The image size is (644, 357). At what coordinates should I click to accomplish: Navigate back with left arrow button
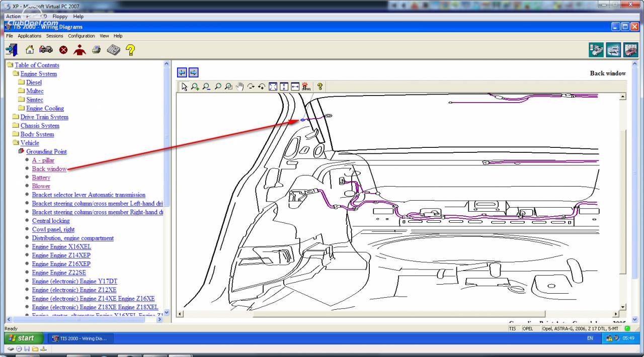coord(182,72)
